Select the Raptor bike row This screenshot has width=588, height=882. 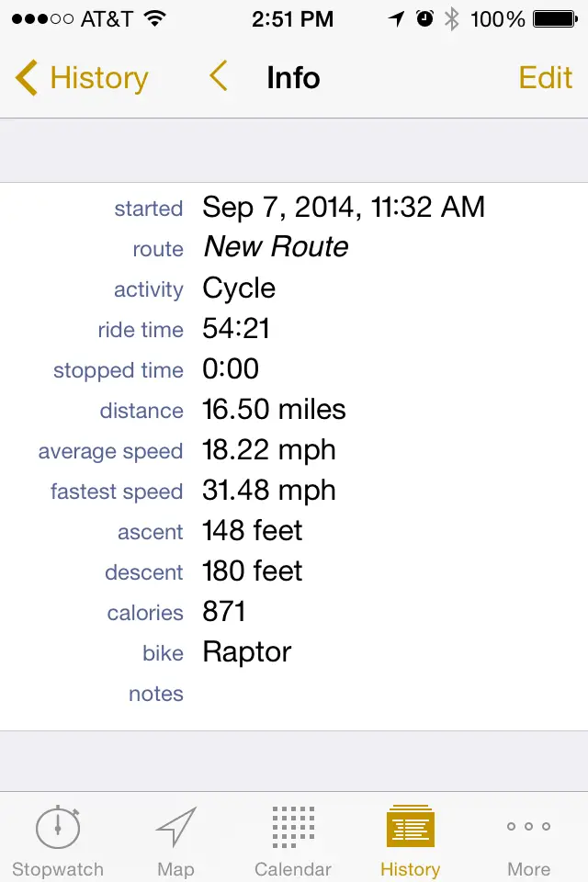coord(294,652)
